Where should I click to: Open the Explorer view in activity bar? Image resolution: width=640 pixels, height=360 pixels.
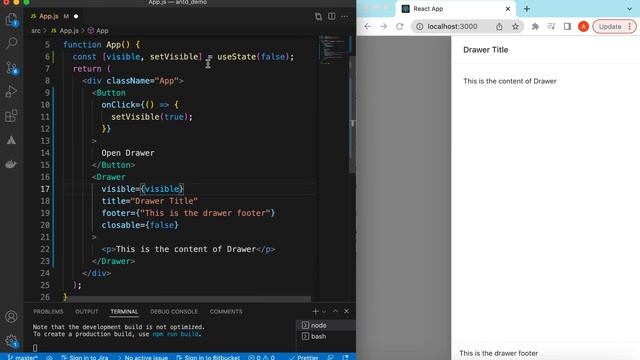point(11,19)
